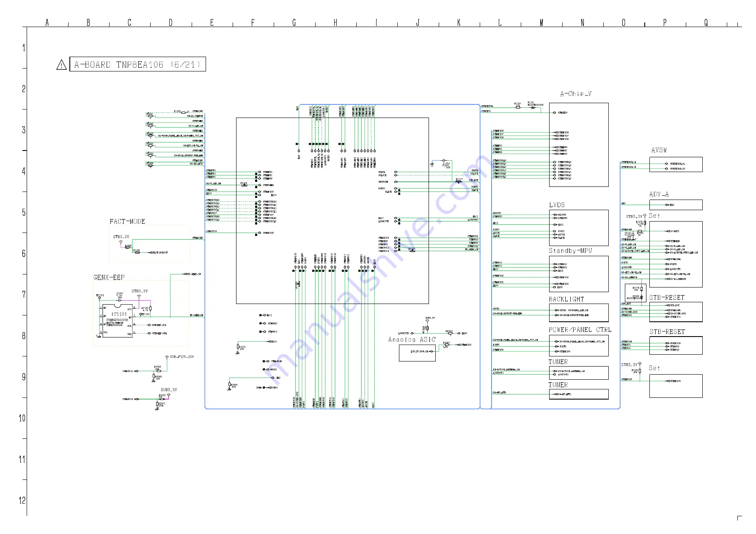The height and width of the screenshot is (534, 756).
Task: Select the A-BOARD TNP8EA106 (6/21) title box
Action: 137,64
